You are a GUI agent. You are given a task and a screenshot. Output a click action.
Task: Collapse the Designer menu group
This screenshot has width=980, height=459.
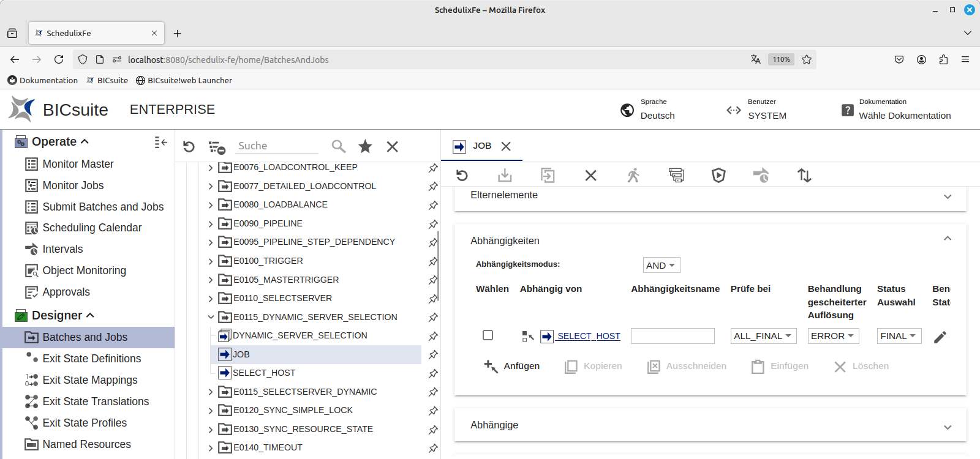coord(90,315)
